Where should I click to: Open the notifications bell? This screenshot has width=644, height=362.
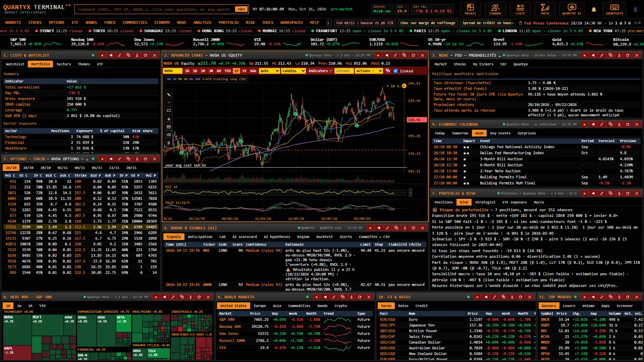594,9
